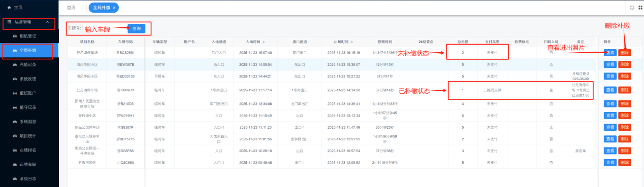Click the 大成东路入口 entrance cell
This screenshot has height=187, width=644.
(x=218, y=138)
